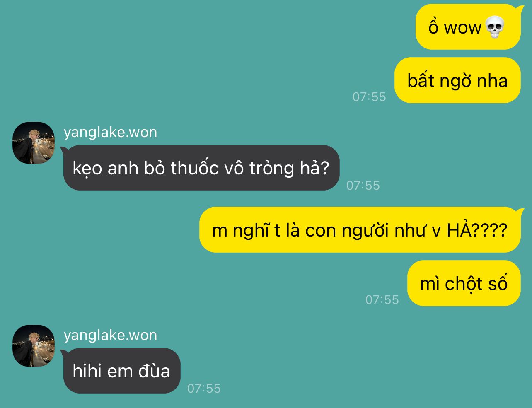Screen dimensions: 532x408
Task: Select the 'bất ngờ nha' bubble
Action: (x=457, y=80)
